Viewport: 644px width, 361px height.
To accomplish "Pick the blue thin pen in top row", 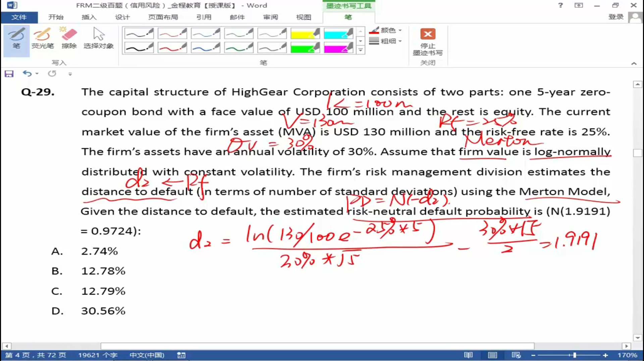I will pos(205,34).
